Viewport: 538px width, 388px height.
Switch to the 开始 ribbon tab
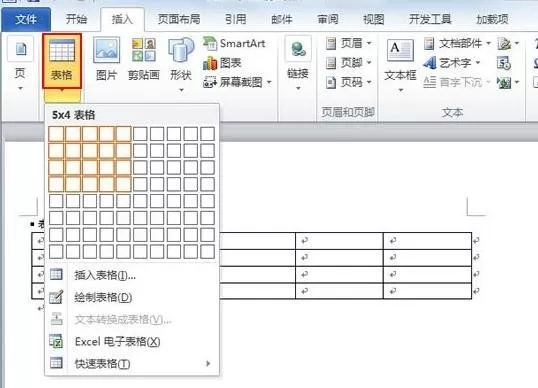[x=76, y=19]
